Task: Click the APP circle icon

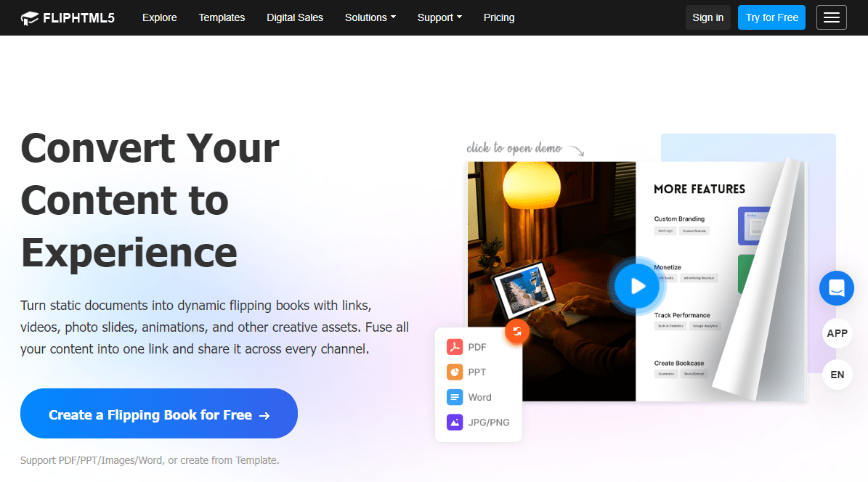Action: pyautogui.click(x=837, y=333)
